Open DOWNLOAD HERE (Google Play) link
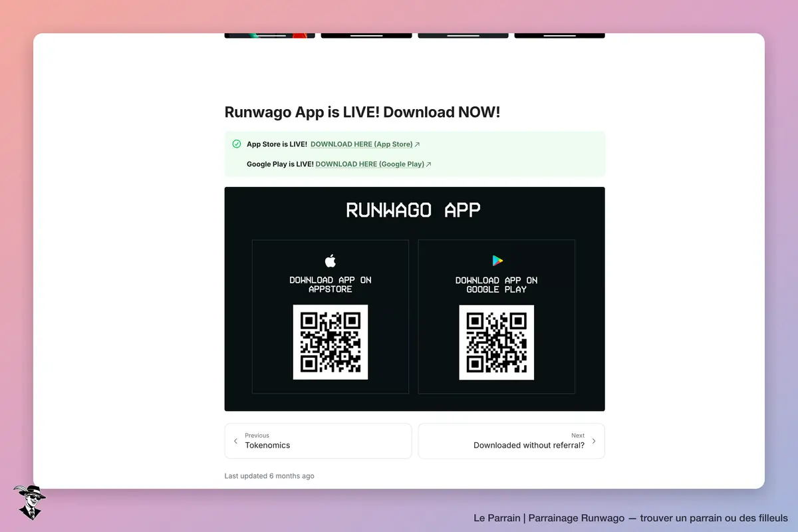This screenshot has height=532, width=798. tap(370, 164)
